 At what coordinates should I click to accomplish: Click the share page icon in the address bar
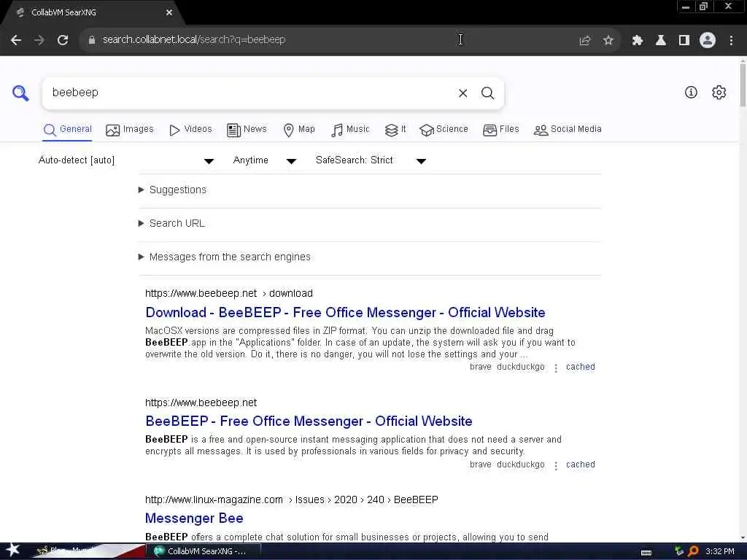pos(584,40)
